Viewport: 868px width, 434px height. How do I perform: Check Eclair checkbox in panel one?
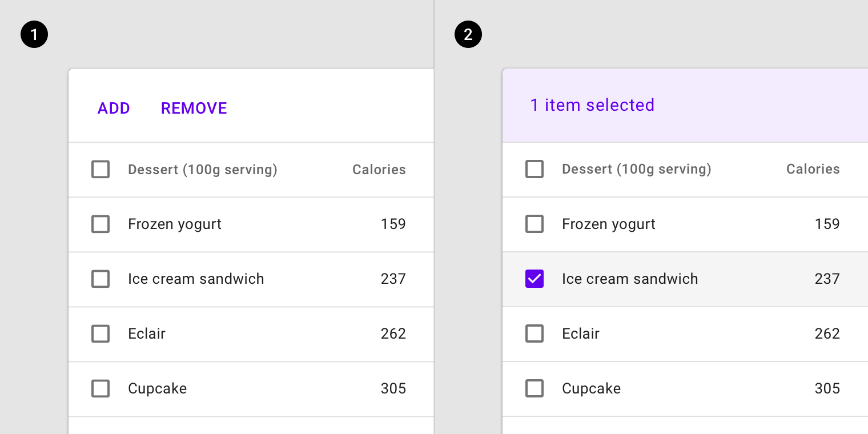click(x=101, y=334)
